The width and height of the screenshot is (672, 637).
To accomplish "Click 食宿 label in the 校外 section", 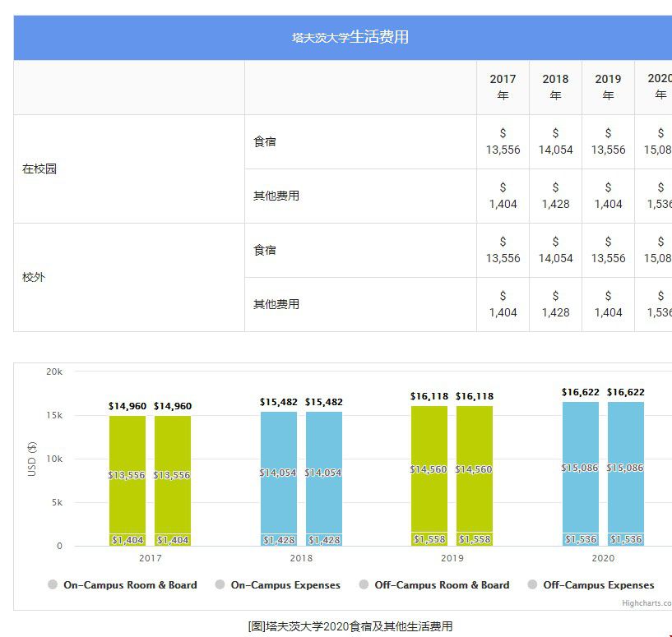I will point(264,250).
